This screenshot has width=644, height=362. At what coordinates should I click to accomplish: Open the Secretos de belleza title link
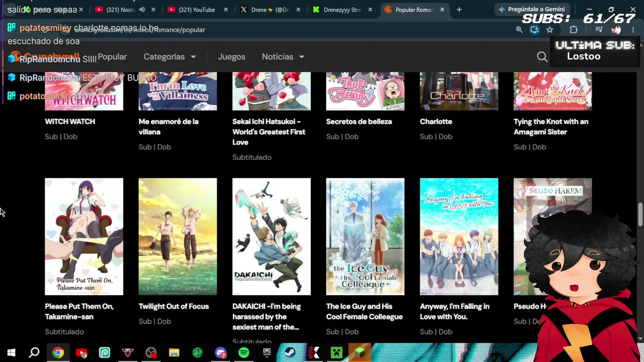point(359,122)
